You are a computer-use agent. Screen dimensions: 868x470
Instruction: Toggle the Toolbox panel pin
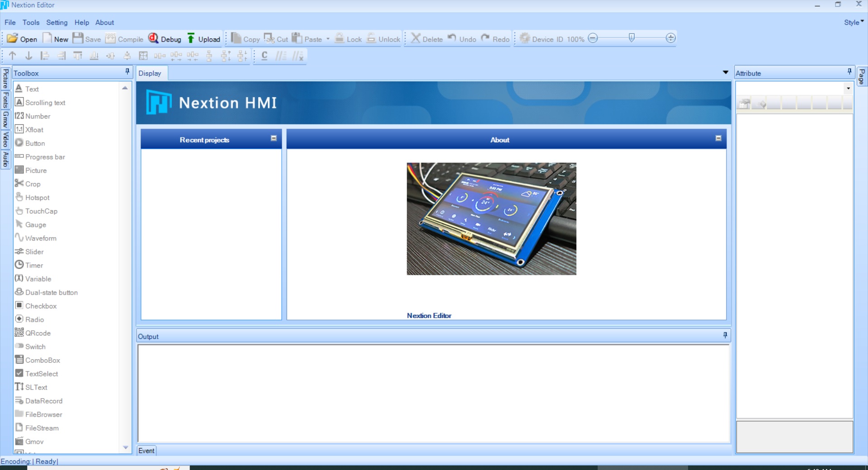point(127,72)
